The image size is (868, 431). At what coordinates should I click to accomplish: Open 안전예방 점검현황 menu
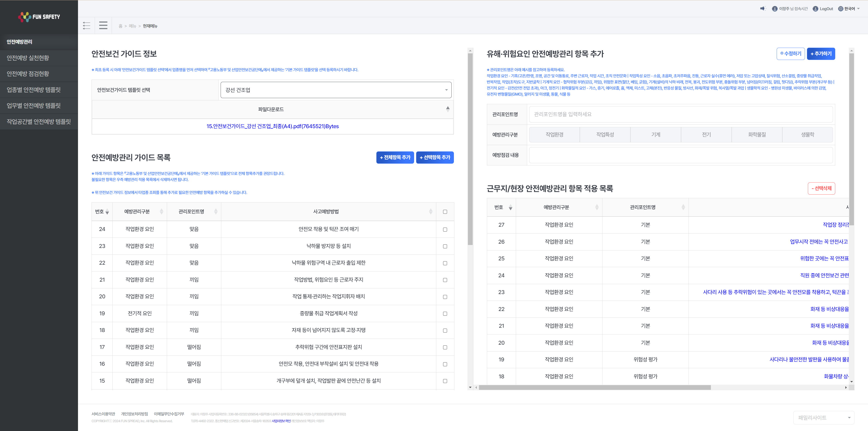click(39, 74)
